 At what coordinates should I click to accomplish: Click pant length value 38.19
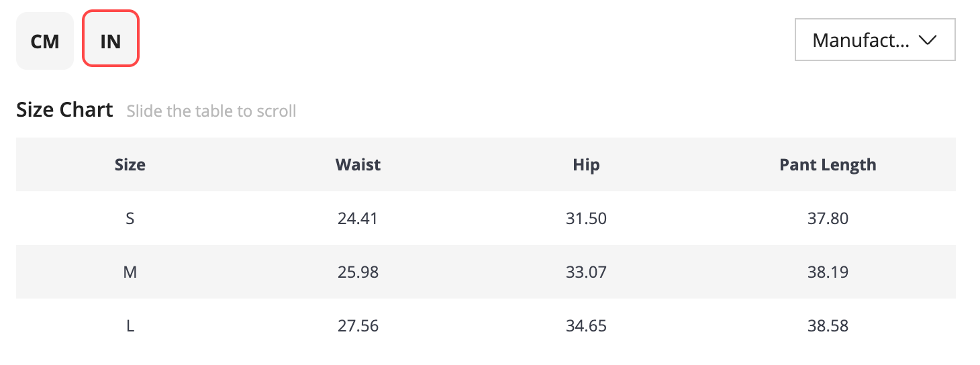(x=828, y=272)
